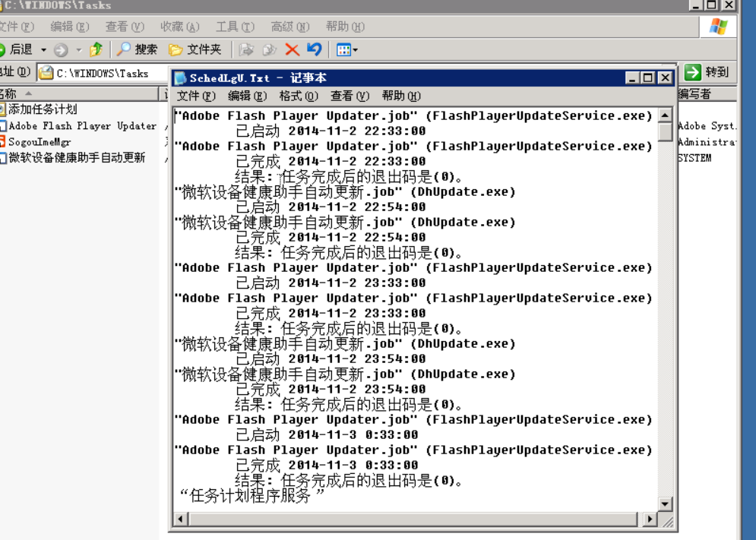Click Notepad vertical scrollbar up arrow
Image resolution: width=756 pixels, height=540 pixels.
click(x=665, y=115)
